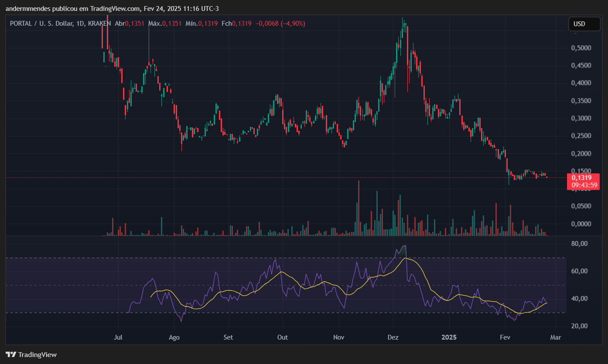Click the open value Abr 0,1351
Screen dimensions: 608x364
point(130,24)
